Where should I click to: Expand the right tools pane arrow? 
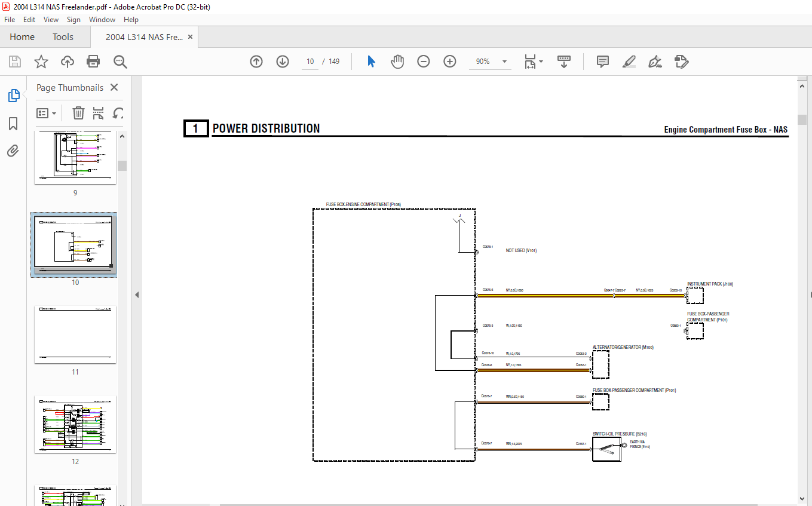(x=810, y=295)
